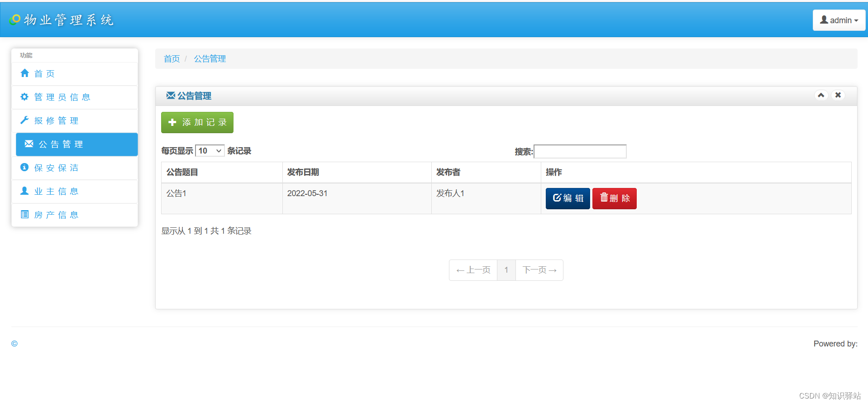The height and width of the screenshot is (404, 868).
Task: Click the user icon in admin button
Action: click(x=824, y=20)
